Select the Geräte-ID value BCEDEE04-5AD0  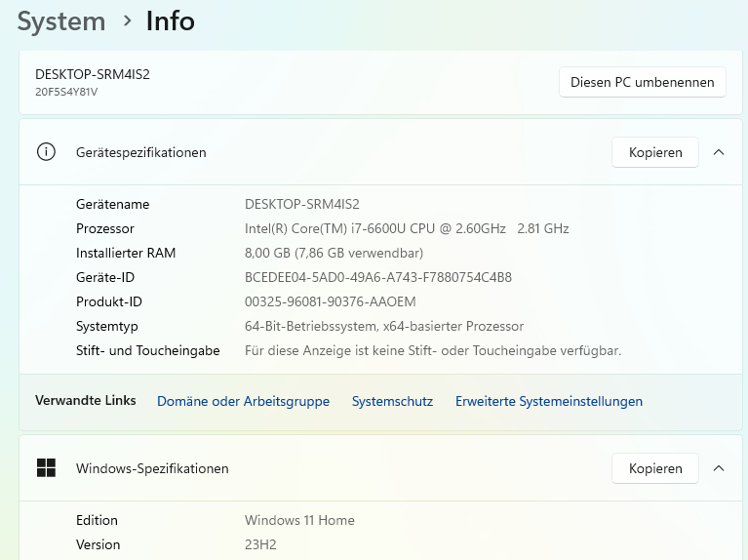tap(378, 277)
